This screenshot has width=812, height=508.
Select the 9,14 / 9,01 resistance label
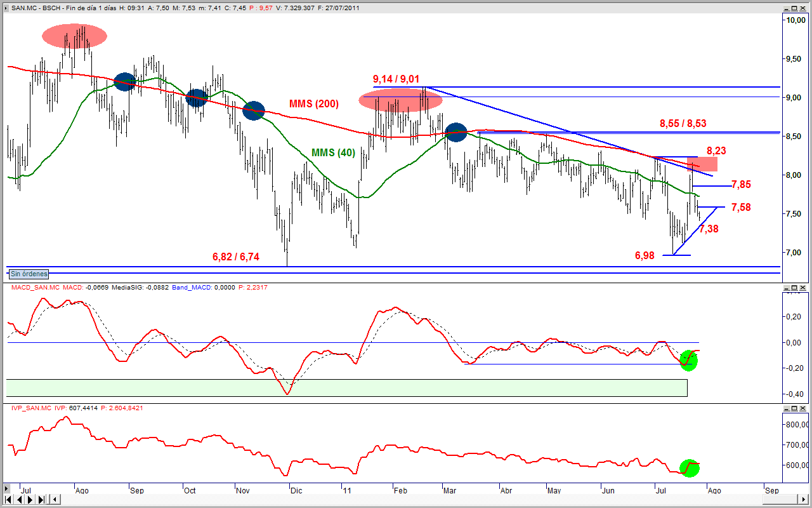pos(396,79)
